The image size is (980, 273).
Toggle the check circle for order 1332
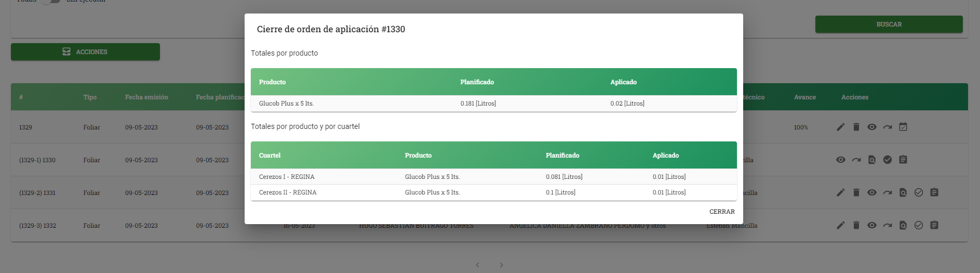[919, 225]
